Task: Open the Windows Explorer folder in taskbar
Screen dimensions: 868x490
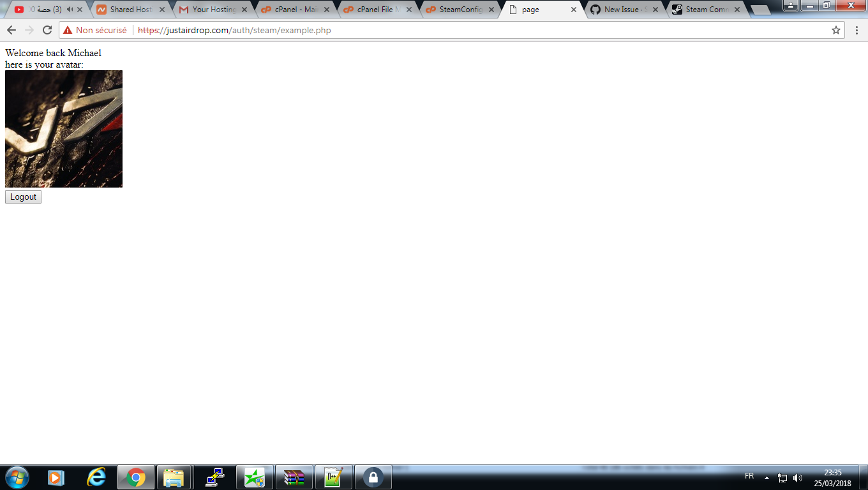Action: 174,477
